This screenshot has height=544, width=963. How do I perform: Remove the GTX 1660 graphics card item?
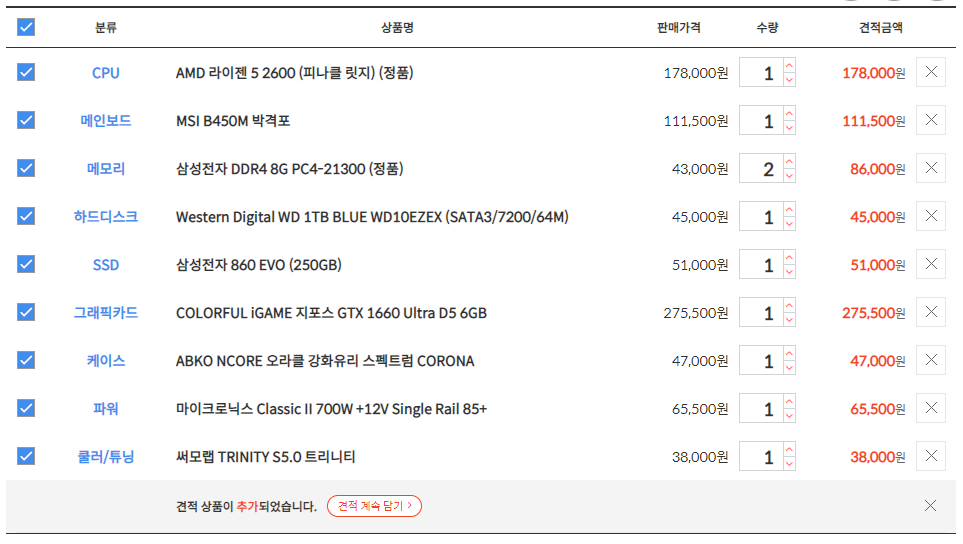(930, 312)
